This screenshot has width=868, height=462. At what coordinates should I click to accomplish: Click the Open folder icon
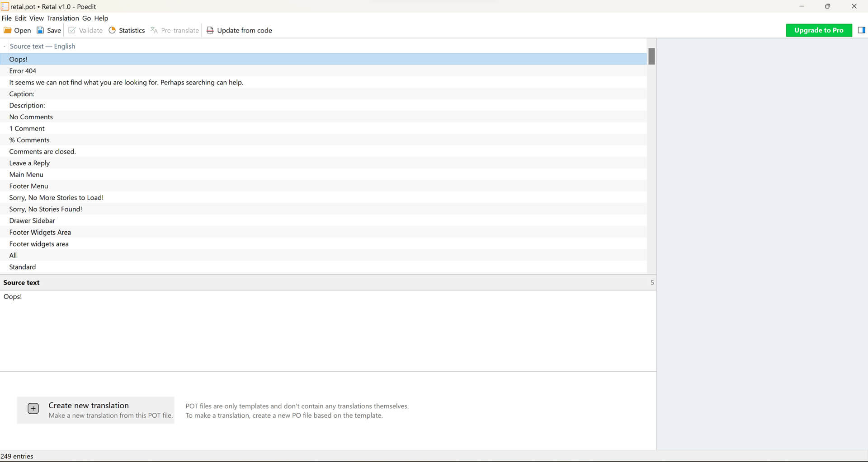(x=7, y=30)
